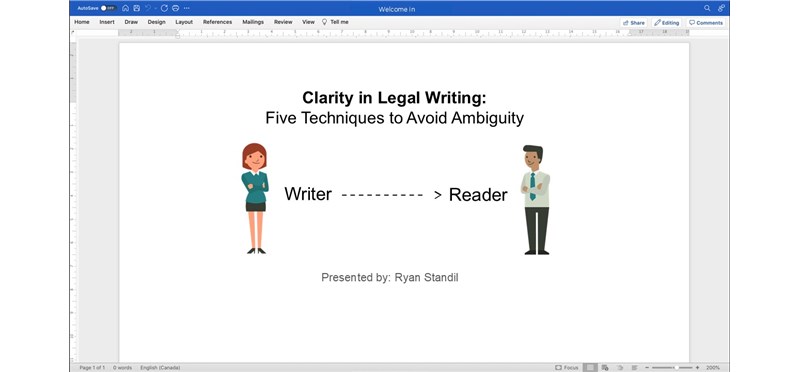Click the document title Welcome In
Viewport: 800px width, 372px height.
[x=397, y=9]
